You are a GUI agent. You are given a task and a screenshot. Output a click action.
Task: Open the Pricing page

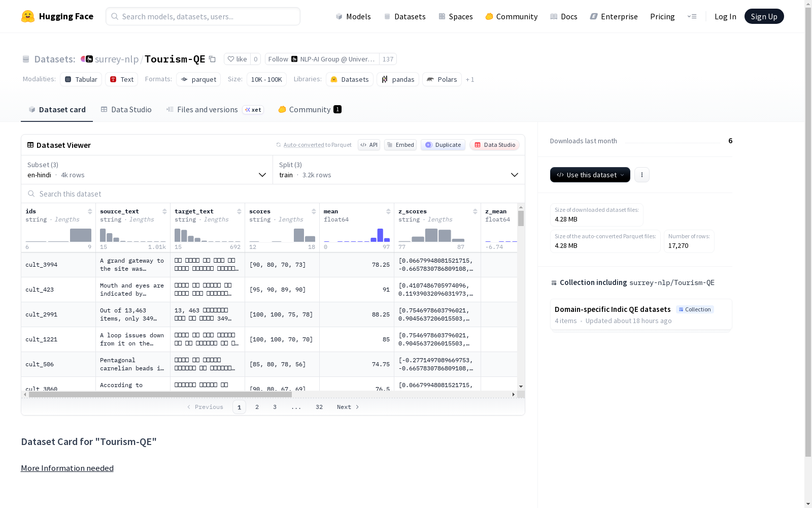[x=662, y=16]
